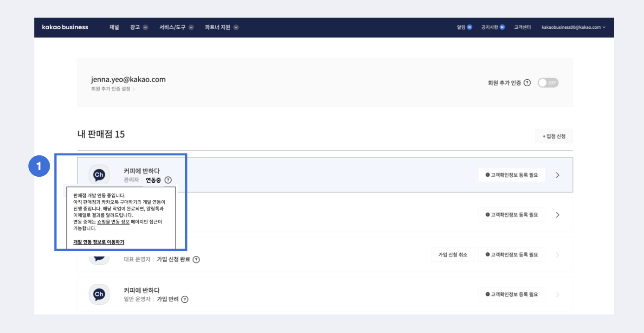Click the 연동중 status label
Screen dimensions: 644x333
(153, 180)
